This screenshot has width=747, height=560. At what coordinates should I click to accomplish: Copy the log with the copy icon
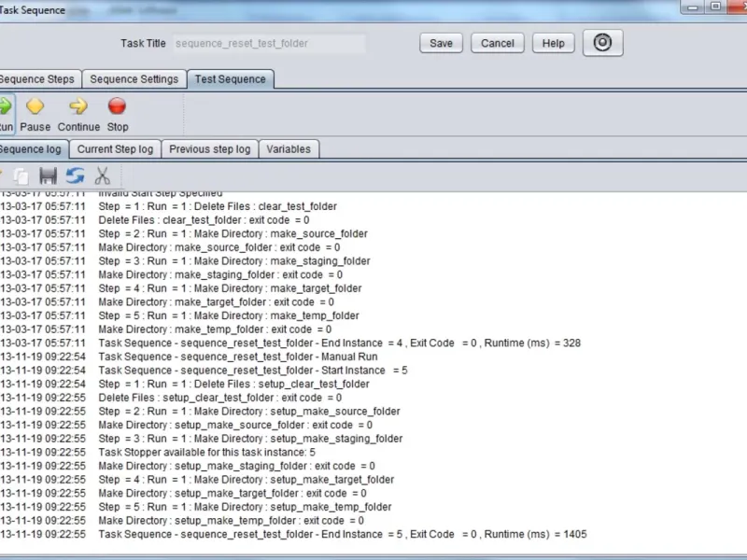pyautogui.click(x=21, y=176)
